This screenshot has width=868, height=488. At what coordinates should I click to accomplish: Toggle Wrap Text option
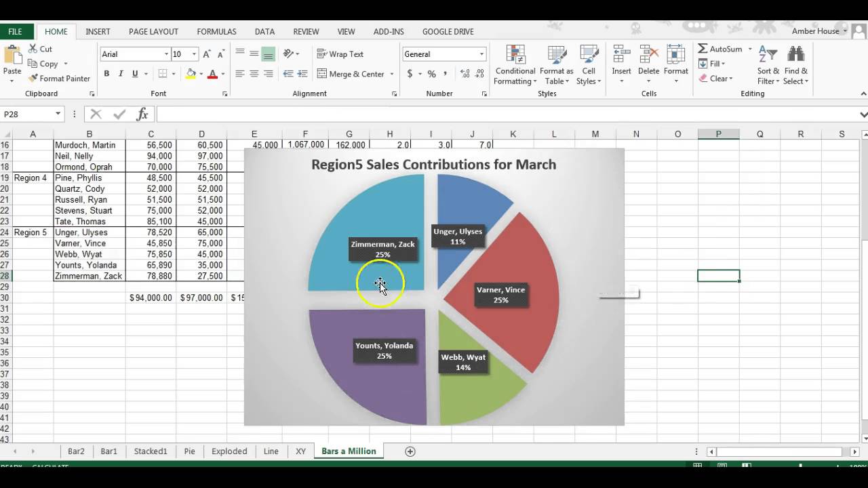(340, 54)
